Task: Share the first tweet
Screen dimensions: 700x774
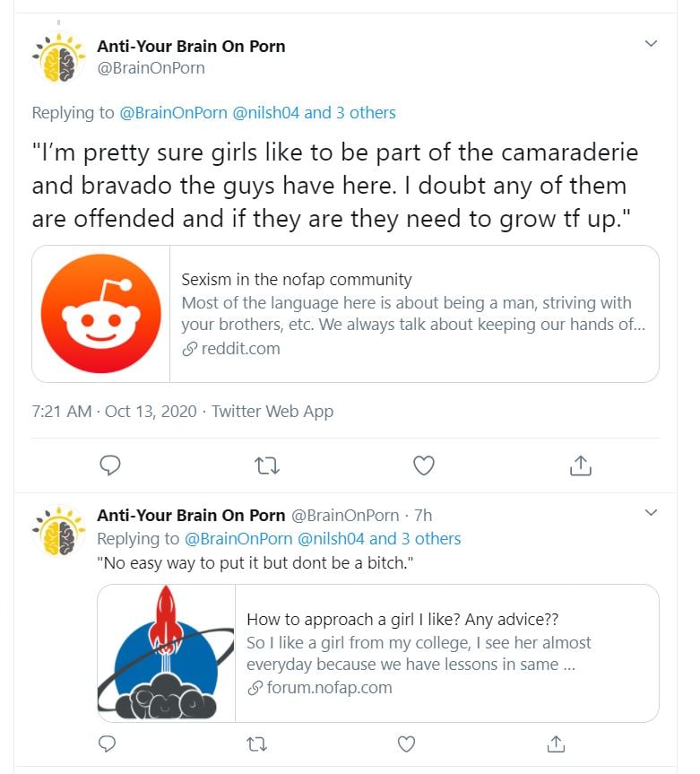Action: coord(580,465)
